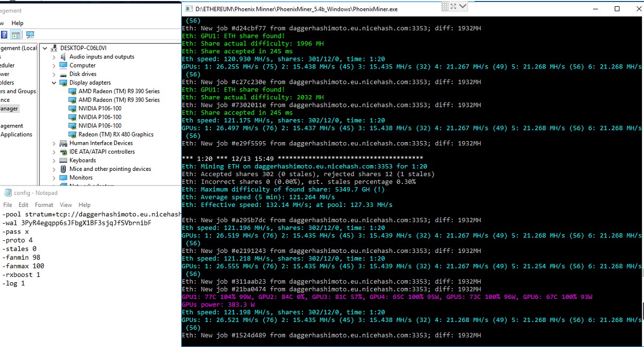This screenshot has width=644, height=347.
Task: Open the File menu in Notepad
Action: [x=8, y=205]
